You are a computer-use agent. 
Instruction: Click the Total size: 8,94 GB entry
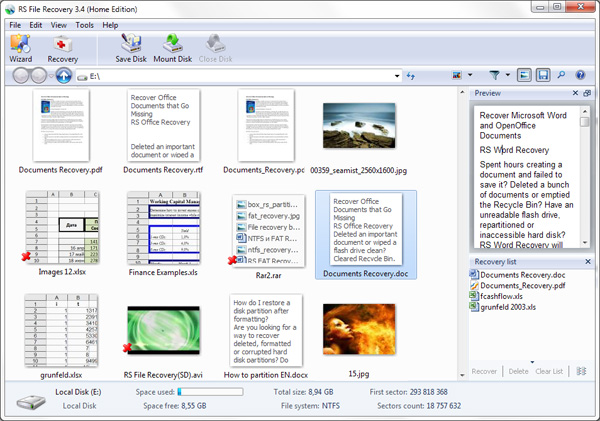(303, 392)
